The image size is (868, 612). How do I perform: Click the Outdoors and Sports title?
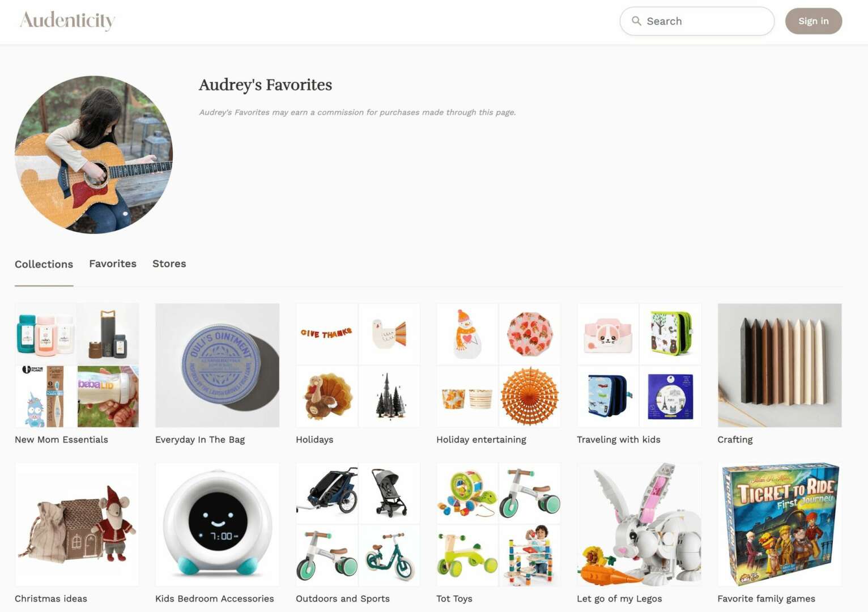click(343, 599)
